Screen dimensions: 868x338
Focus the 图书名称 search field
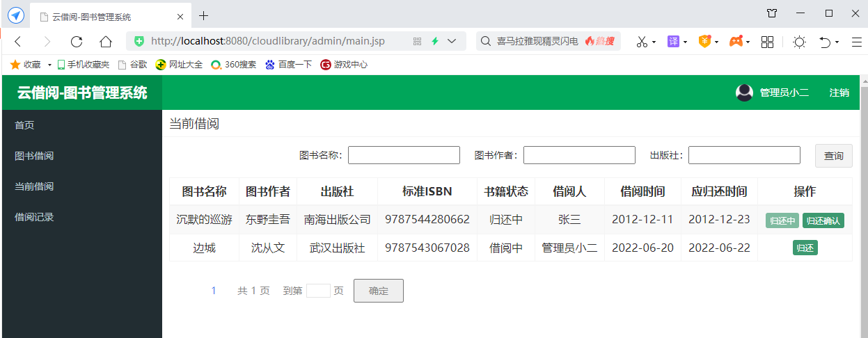404,155
